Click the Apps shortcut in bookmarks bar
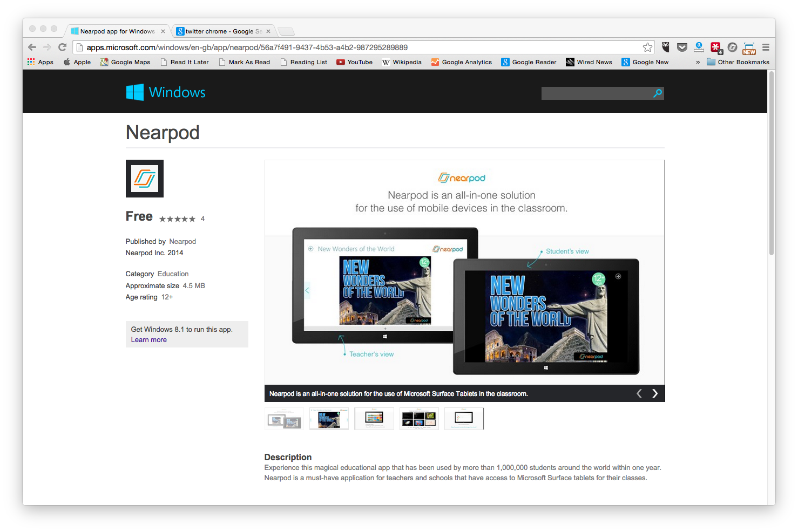The image size is (798, 532). (x=40, y=62)
